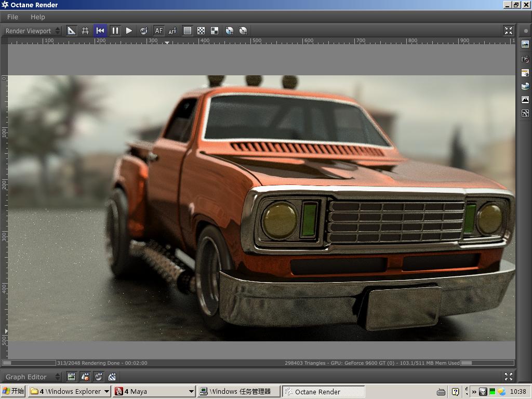Click the camera icon in right sidebar

(525, 59)
